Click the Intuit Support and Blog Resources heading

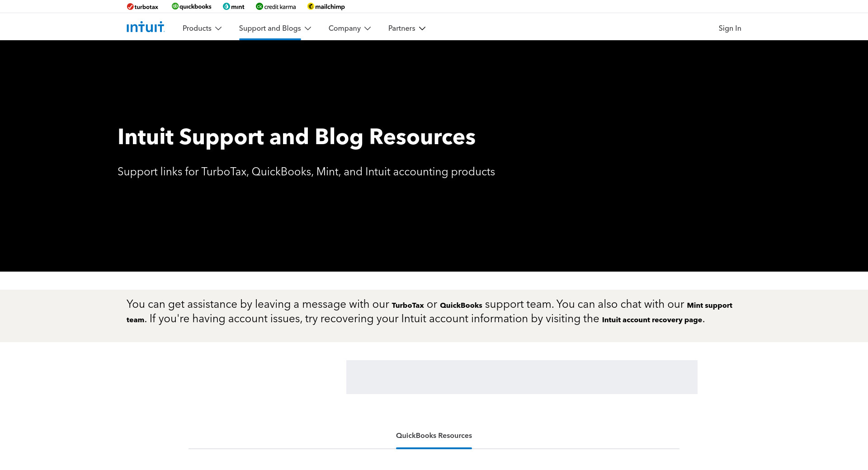click(x=296, y=137)
